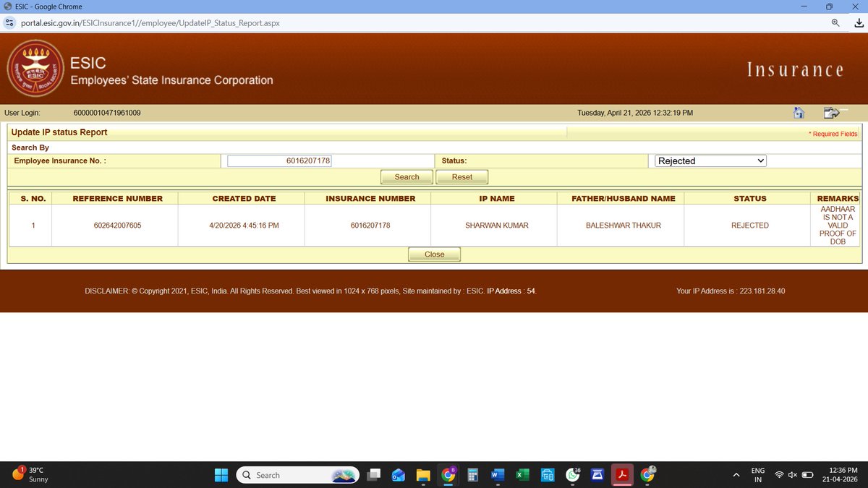Image resolution: width=868 pixels, height=488 pixels.
Task: Click the REJECTED status cell
Action: [749, 226]
